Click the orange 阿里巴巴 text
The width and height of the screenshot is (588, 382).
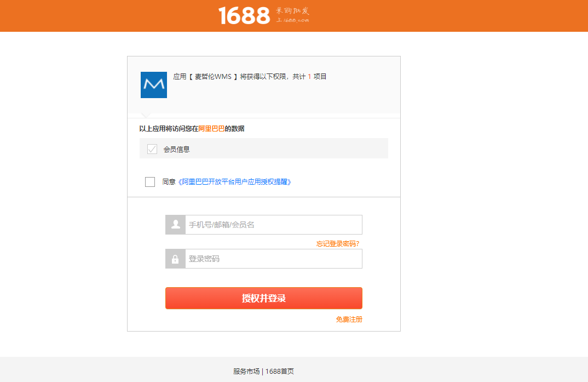pyautogui.click(x=211, y=129)
